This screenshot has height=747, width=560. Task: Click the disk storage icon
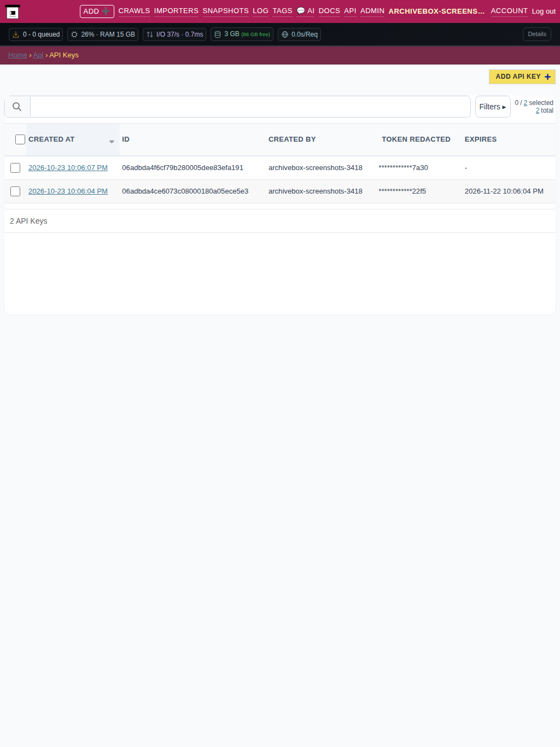click(x=218, y=34)
